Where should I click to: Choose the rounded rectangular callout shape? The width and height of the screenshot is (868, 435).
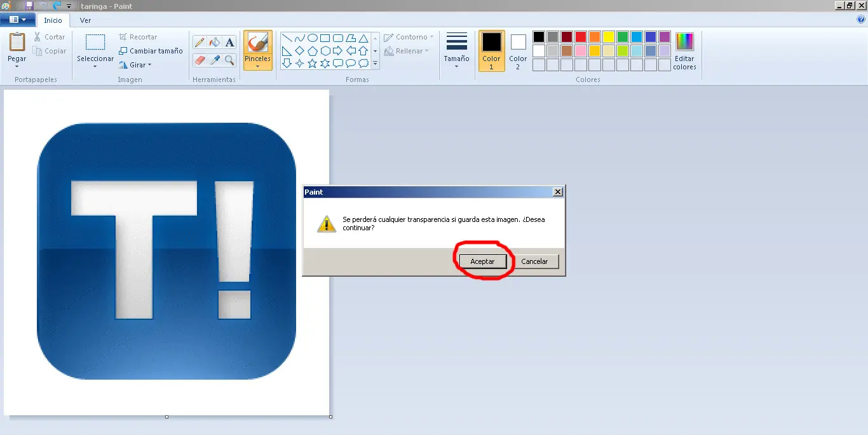coord(337,64)
